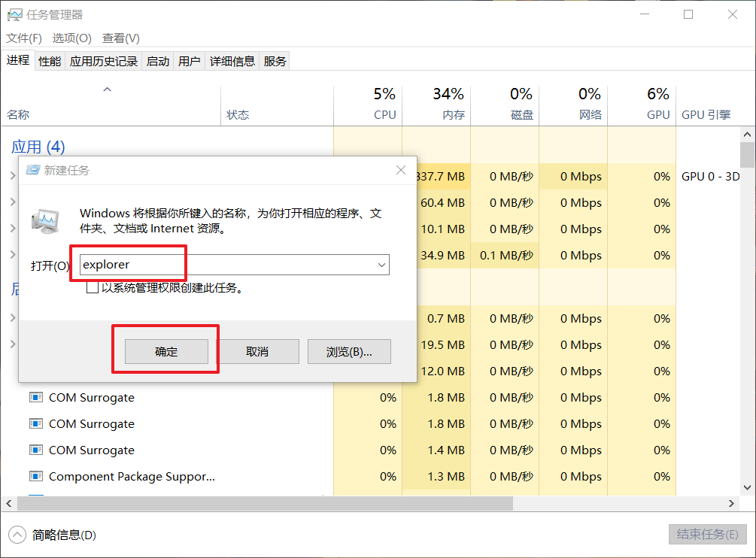The width and height of the screenshot is (756, 558).
Task: Click the explorer text input field
Action: (x=226, y=265)
